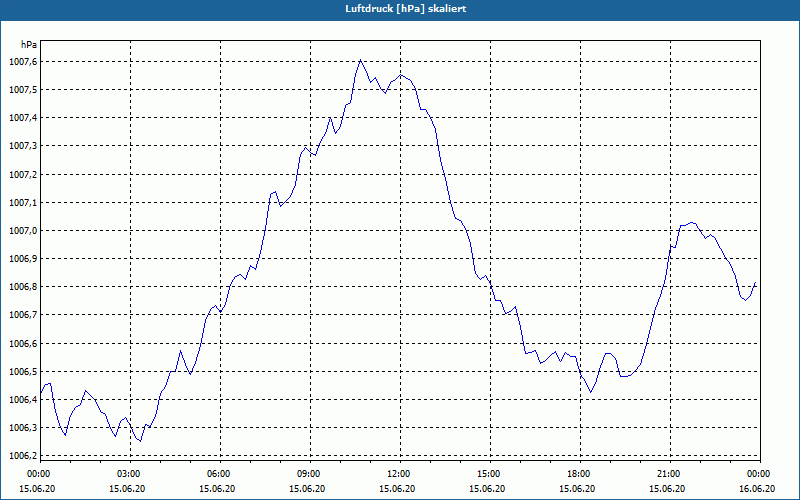The image size is (800, 500).
Task: Select the 06:00 time label
Action: point(220,474)
